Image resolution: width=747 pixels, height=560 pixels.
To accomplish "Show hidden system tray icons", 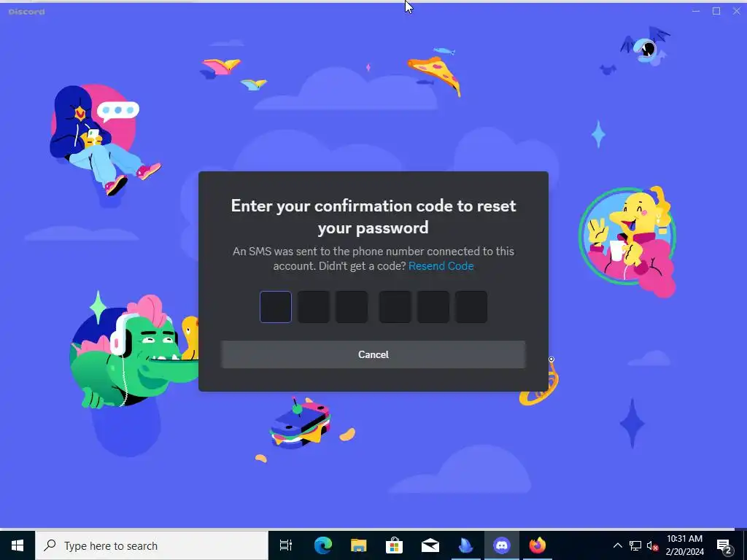I will click(617, 545).
